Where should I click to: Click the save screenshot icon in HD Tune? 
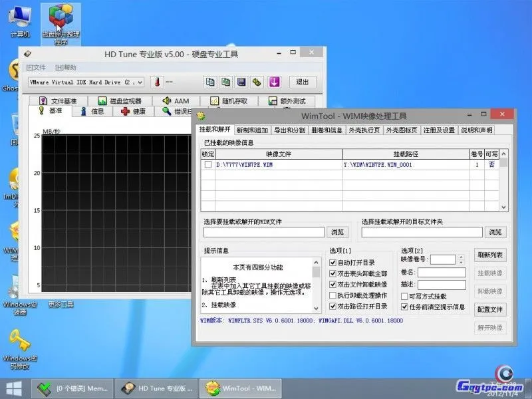(x=241, y=81)
